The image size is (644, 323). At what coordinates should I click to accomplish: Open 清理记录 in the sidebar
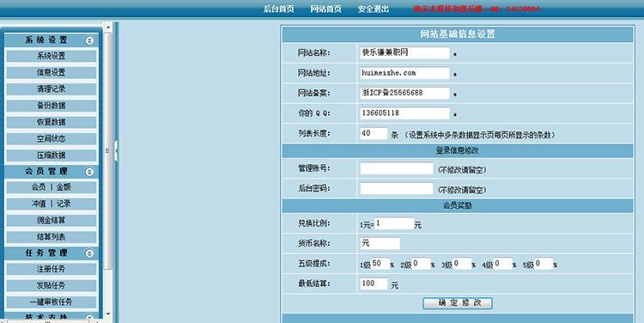click(52, 88)
